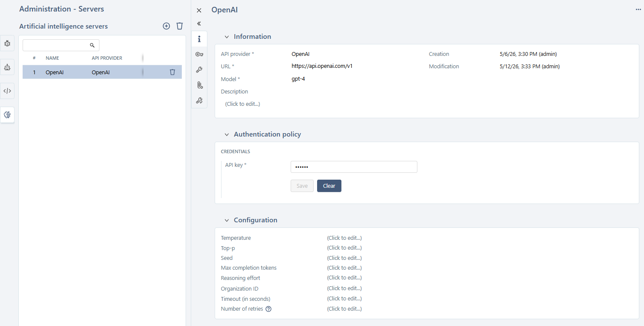
Task: Open the three-dot more options menu
Action: pos(638,10)
